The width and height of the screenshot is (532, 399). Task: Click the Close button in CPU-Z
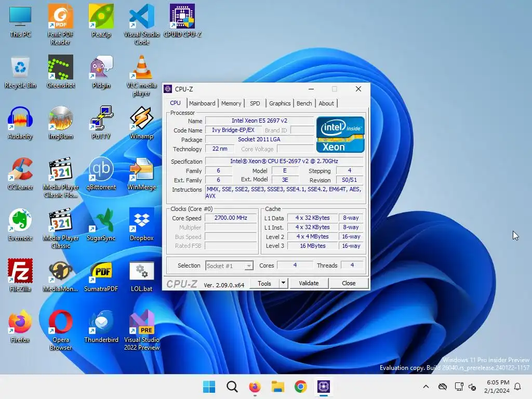coord(349,283)
